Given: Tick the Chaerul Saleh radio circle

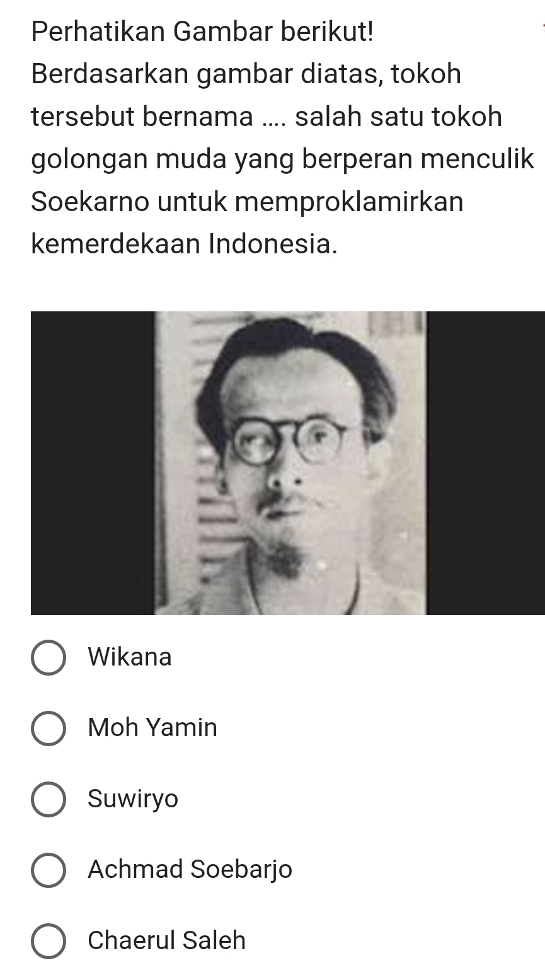Looking at the screenshot, I should tap(48, 942).
